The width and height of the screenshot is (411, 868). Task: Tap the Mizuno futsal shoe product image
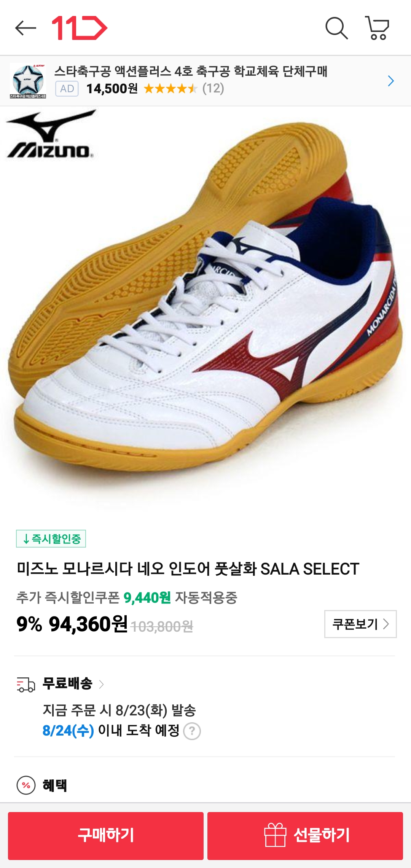(205, 304)
